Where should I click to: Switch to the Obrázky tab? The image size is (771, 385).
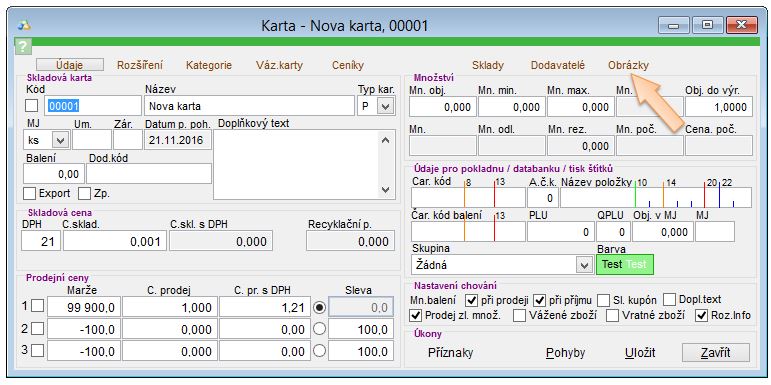tap(628, 65)
